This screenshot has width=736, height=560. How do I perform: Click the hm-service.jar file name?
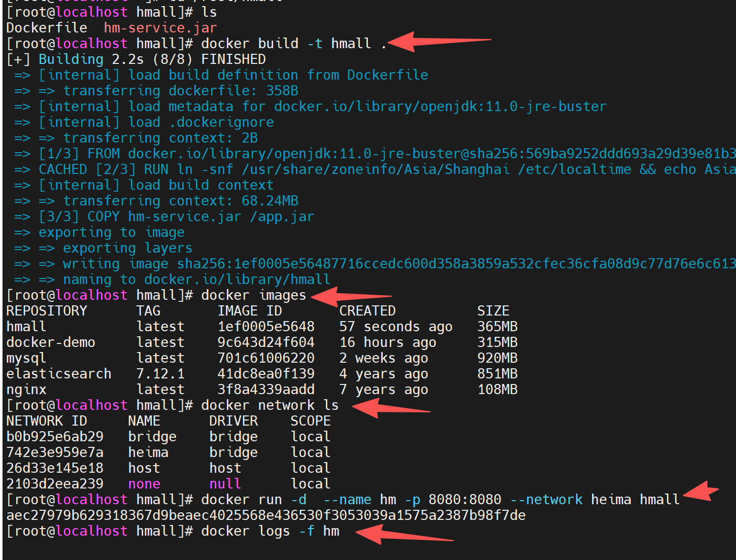point(160,28)
